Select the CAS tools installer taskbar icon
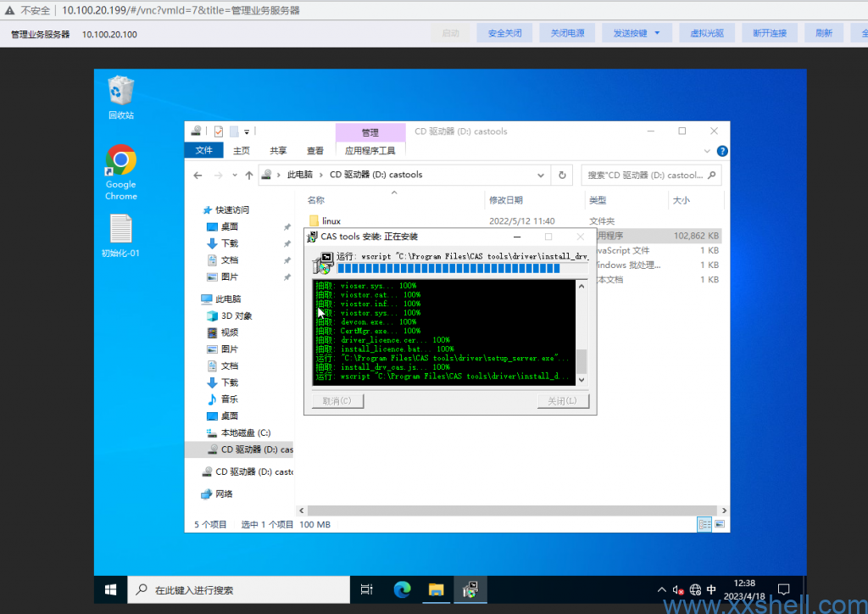Viewport: 868px width, 614px height. pyautogui.click(x=469, y=589)
